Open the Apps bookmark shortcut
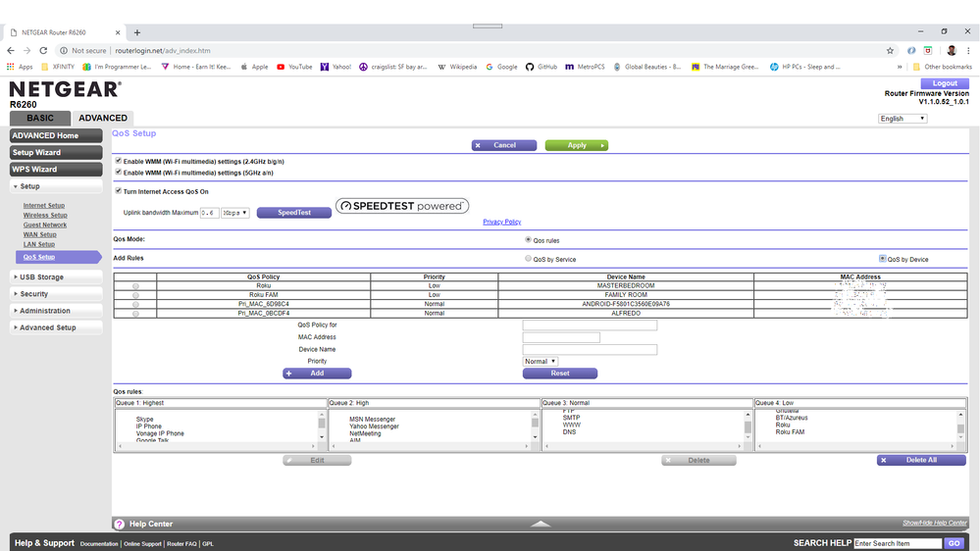980x551 pixels. [20, 67]
